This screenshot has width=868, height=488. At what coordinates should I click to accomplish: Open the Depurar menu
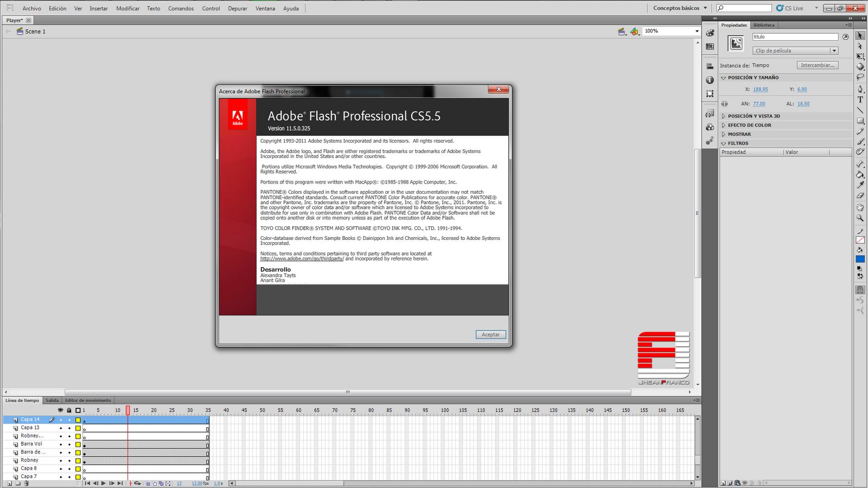[238, 9]
